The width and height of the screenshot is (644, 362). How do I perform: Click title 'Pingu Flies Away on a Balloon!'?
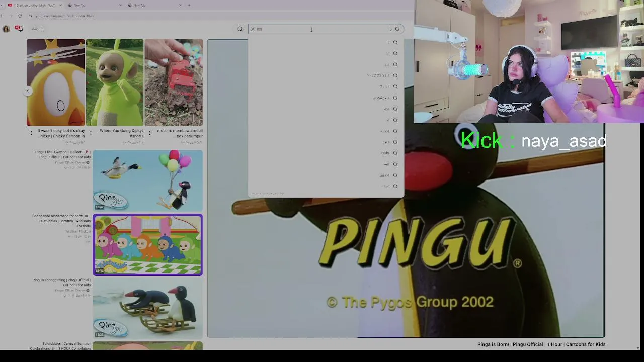coord(63,154)
